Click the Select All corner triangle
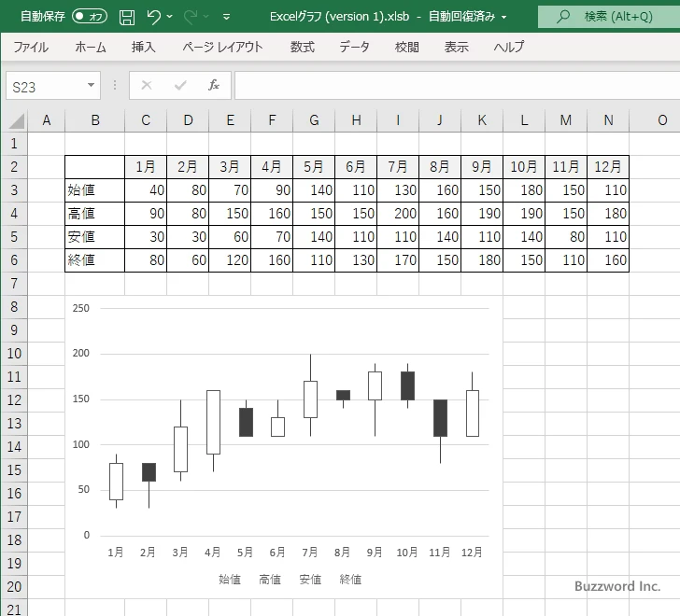This screenshot has width=680, height=616. pyautogui.click(x=16, y=120)
